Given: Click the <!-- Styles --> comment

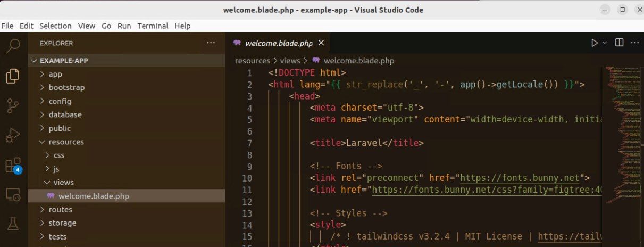Looking at the screenshot, I should [x=348, y=213].
